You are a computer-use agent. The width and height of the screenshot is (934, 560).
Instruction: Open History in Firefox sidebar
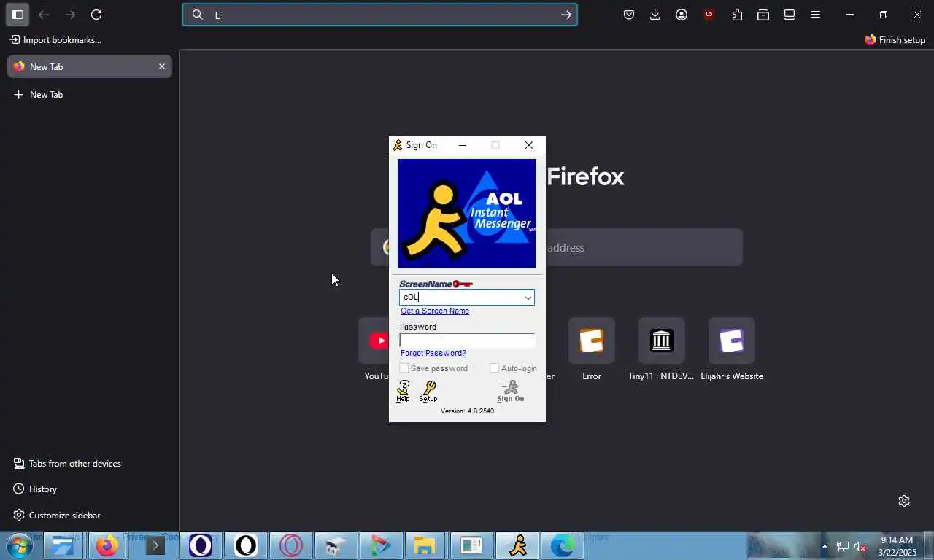(x=35, y=489)
